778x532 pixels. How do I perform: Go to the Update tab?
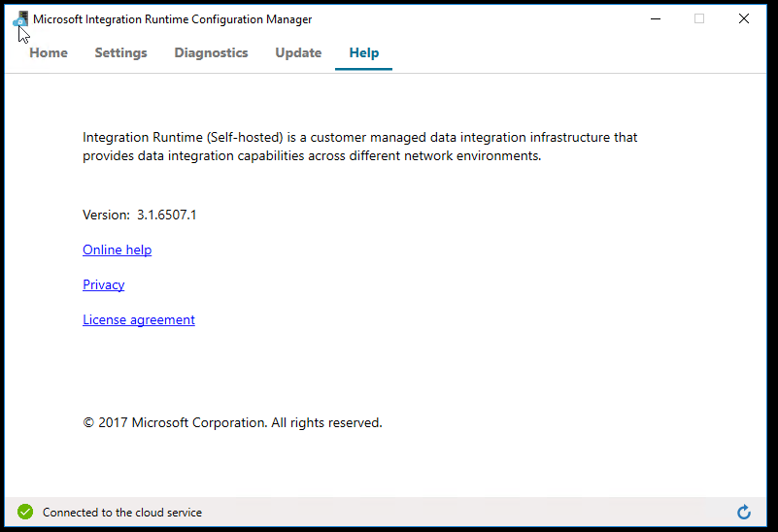pyautogui.click(x=298, y=52)
